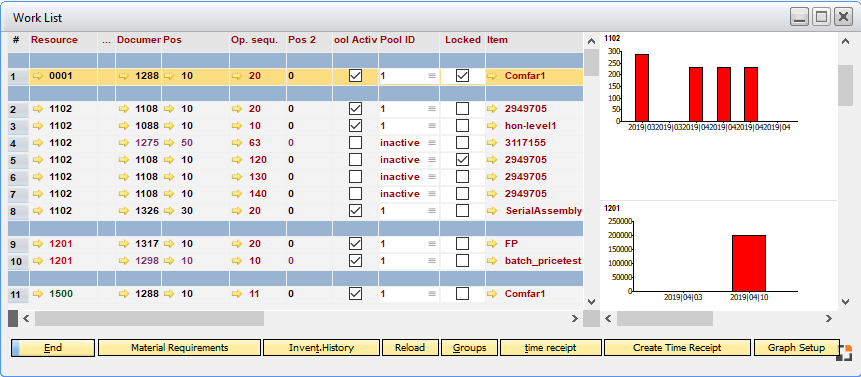The width and height of the screenshot is (861, 377).
Task: Click right arrow of the chart's horizontal scrollbar
Action: 829,318
